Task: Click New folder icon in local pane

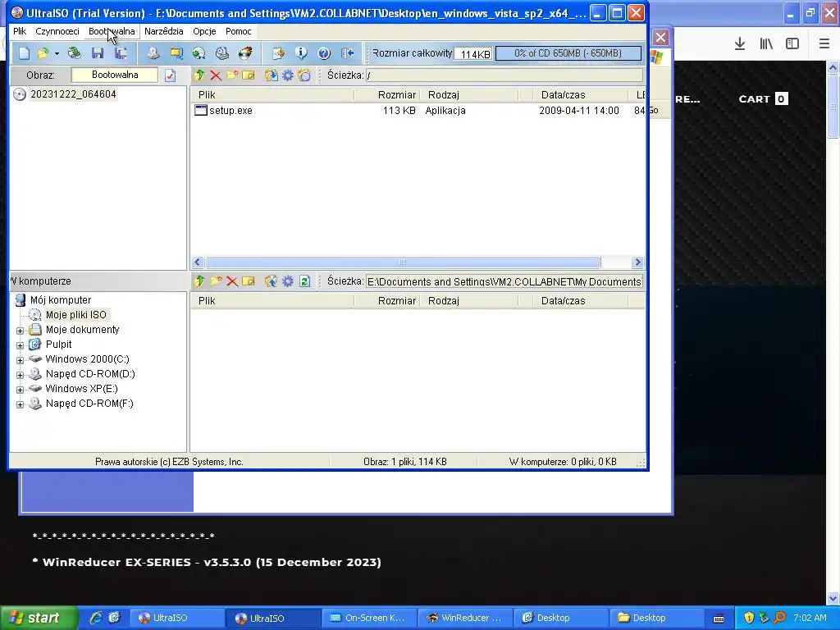Action: pyautogui.click(x=216, y=281)
